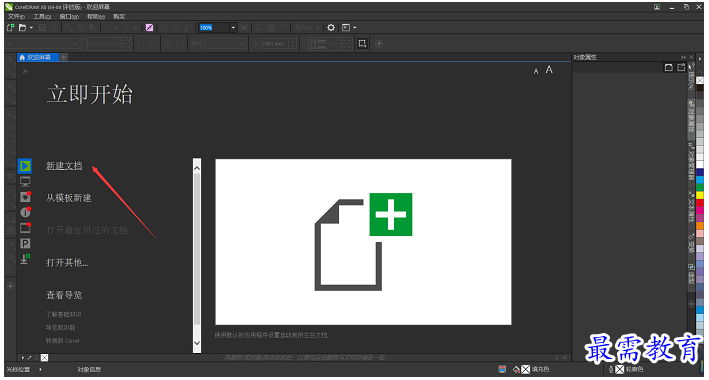Image resolution: width=709 pixels, height=380 pixels.
Task: Open the What's New star icon
Action: pyautogui.click(x=25, y=197)
